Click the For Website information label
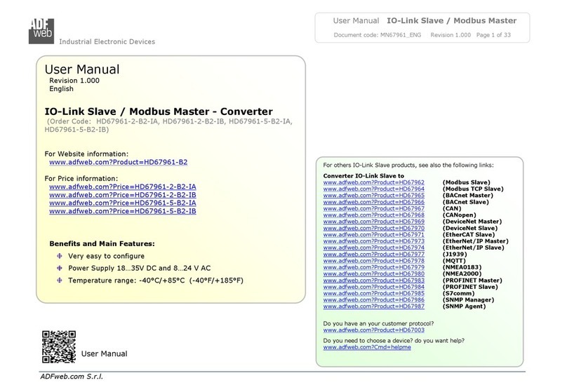The width and height of the screenshot is (567, 392). [86, 154]
